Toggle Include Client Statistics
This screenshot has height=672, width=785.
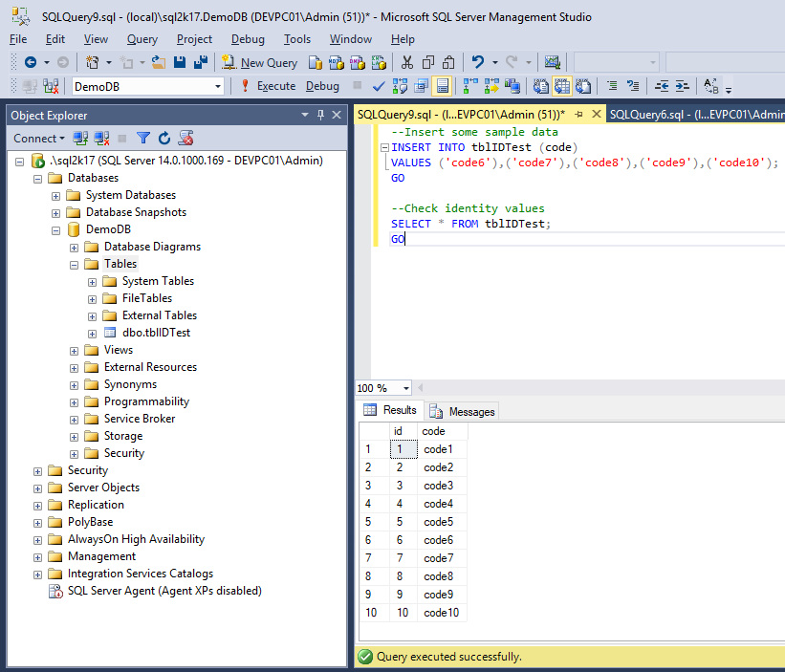click(x=512, y=86)
